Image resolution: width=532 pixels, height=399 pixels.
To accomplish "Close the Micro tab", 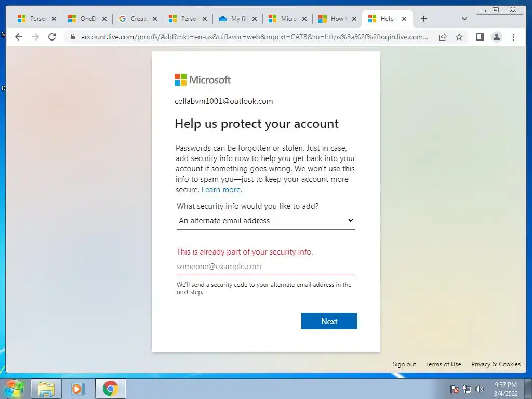I will click(304, 19).
